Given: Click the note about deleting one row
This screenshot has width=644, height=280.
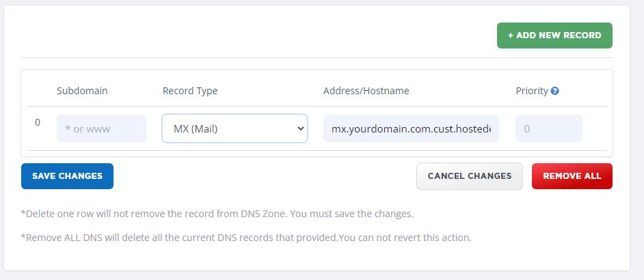Looking at the screenshot, I should pyautogui.click(x=217, y=214).
